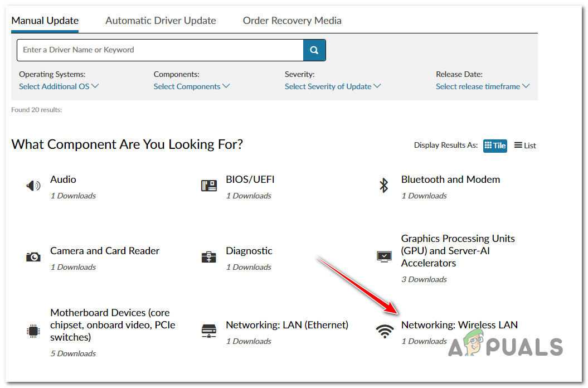Screen dimensions: 588x388
Task: Switch results display to Tile view
Action: click(x=495, y=145)
